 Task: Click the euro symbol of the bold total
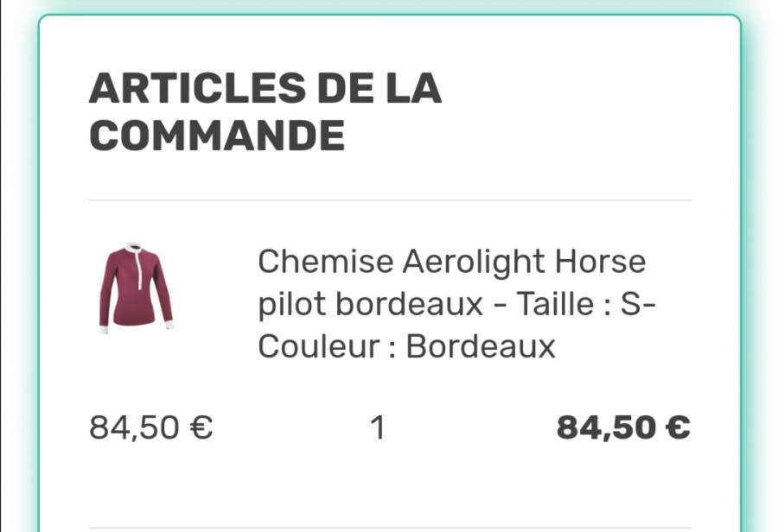pos(677,427)
